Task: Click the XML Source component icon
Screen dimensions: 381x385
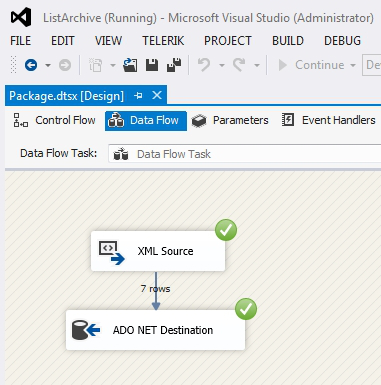Action: pos(112,253)
